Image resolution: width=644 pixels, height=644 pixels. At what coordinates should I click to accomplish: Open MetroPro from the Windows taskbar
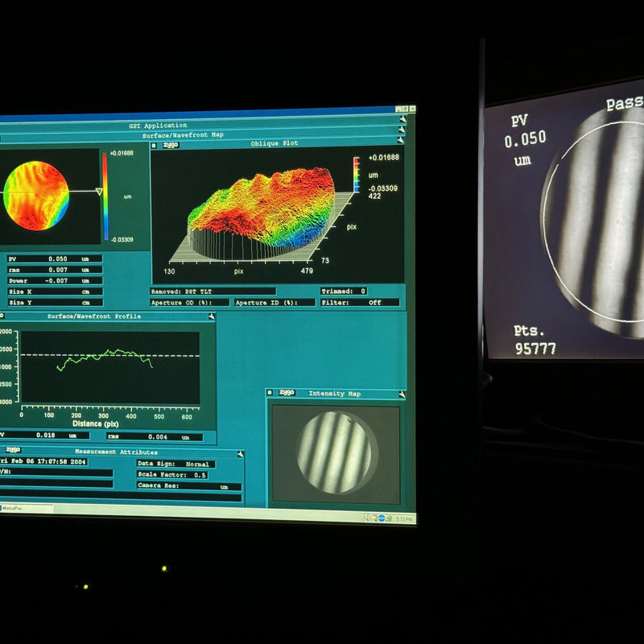(26, 509)
